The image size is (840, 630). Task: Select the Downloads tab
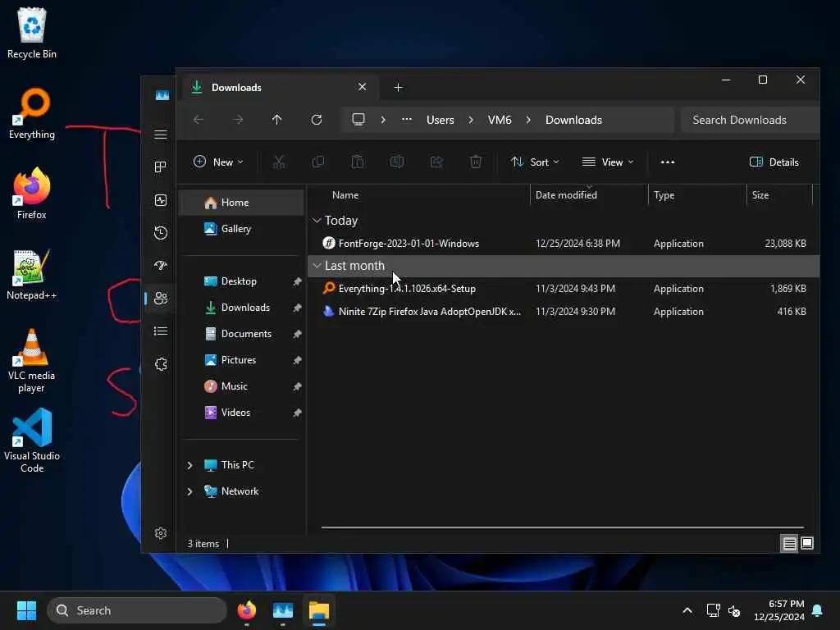coord(280,87)
